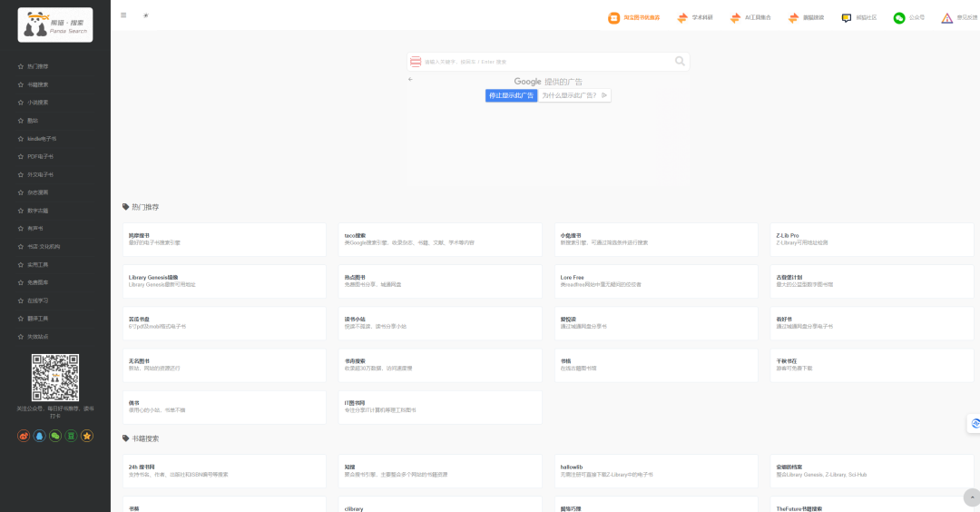The height and width of the screenshot is (512, 980).
Task: Open the clibrary site card
Action: coord(440,505)
